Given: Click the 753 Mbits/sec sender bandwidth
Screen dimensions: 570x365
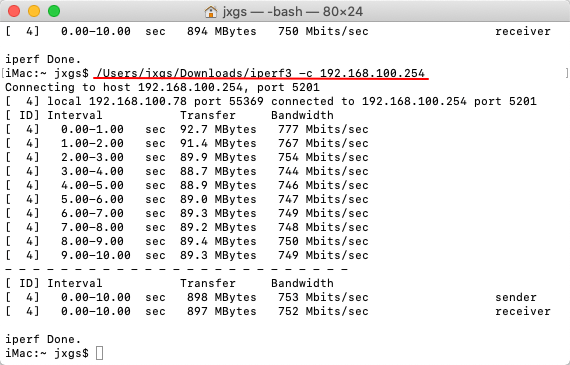Looking at the screenshot, I should [x=323, y=297].
